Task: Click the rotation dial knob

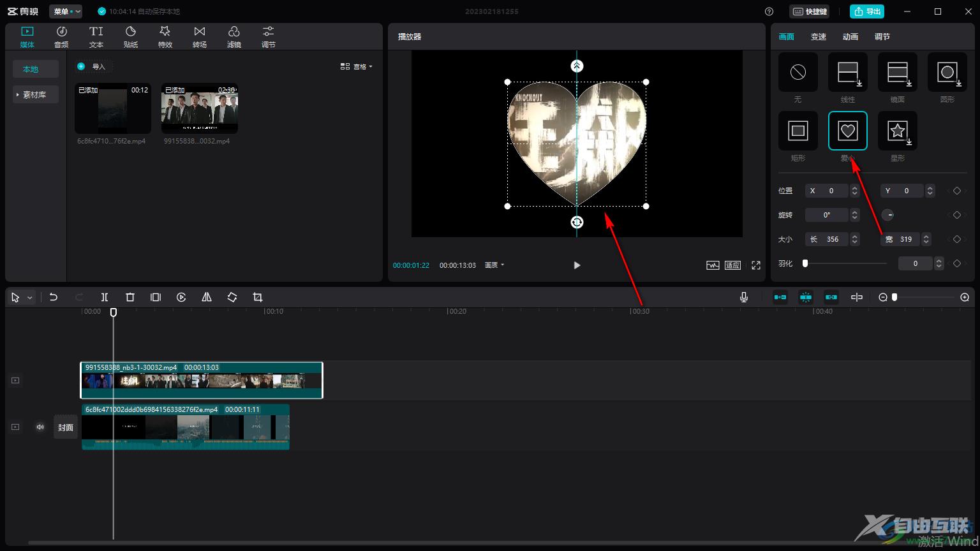Action: (x=887, y=215)
